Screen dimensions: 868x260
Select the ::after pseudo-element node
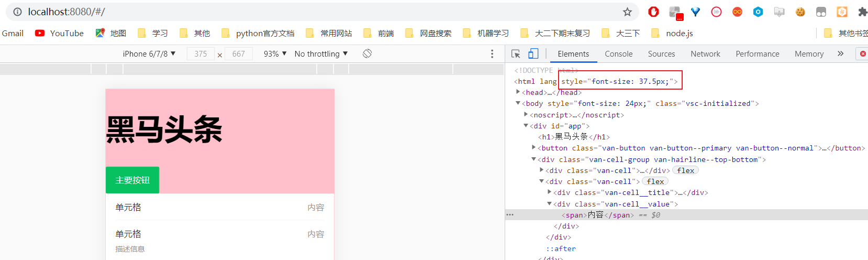561,248
